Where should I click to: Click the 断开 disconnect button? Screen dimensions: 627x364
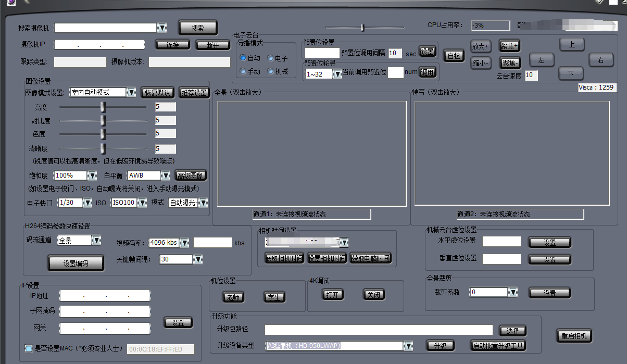pos(212,45)
